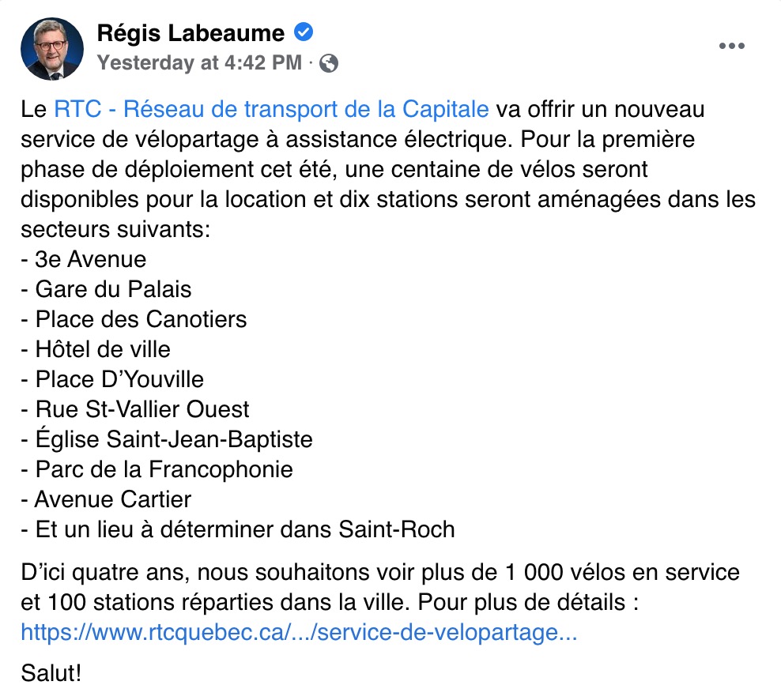The width and height of the screenshot is (781, 700).
Task: Click the blue verified badge icon
Action: [304, 32]
